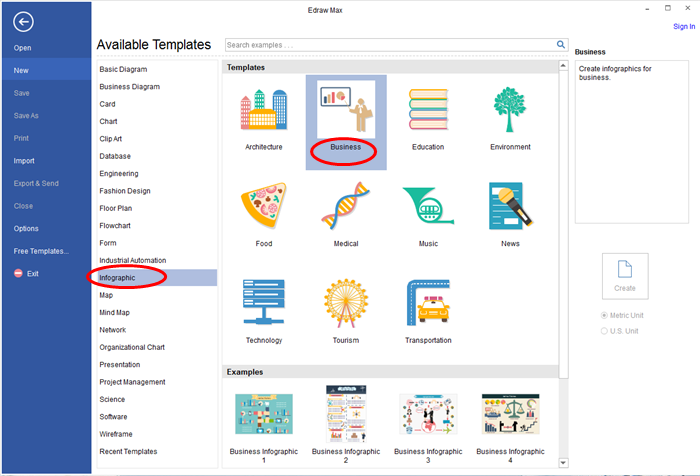Choose the Technology server template icon
The width and height of the screenshot is (700, 476).
pos(264,302)
